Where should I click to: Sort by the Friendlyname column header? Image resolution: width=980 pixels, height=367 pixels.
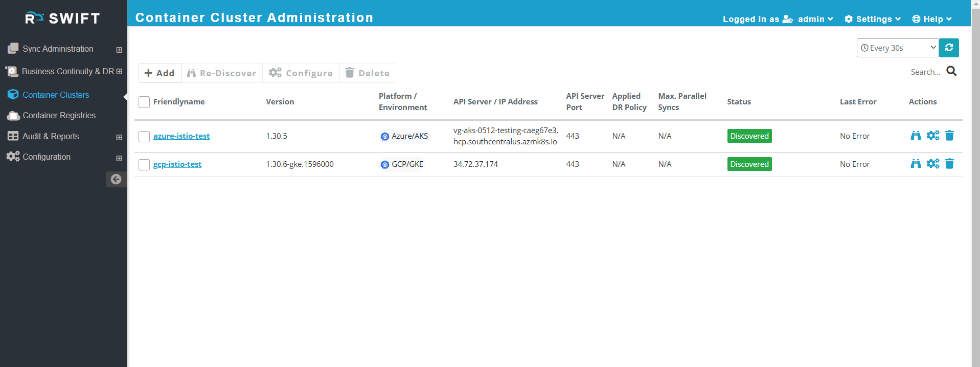(x=179, y=101)
